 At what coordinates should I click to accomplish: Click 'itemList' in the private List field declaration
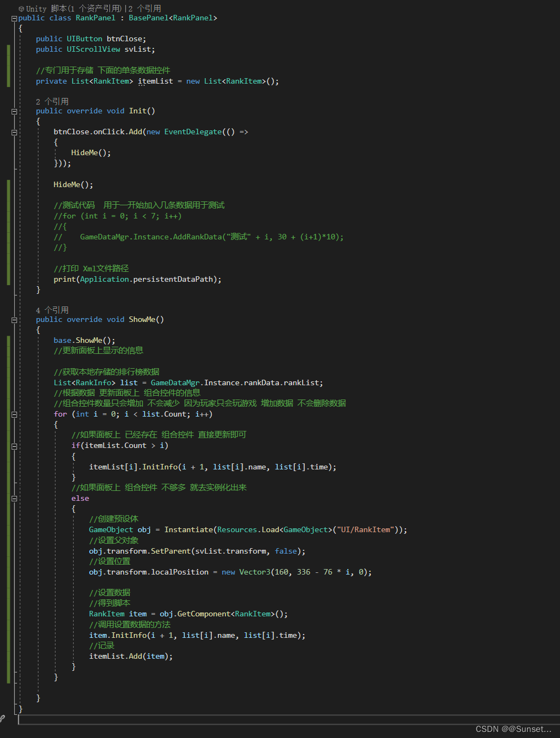[x=155, y=81]
